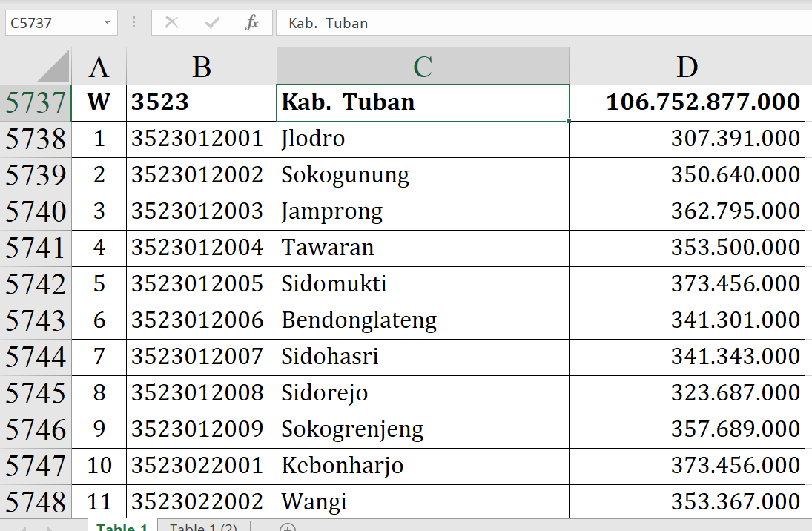The width and height of the screenshot is (812, 531).
Task: Select row 5746 header
Action: (36, 430)
